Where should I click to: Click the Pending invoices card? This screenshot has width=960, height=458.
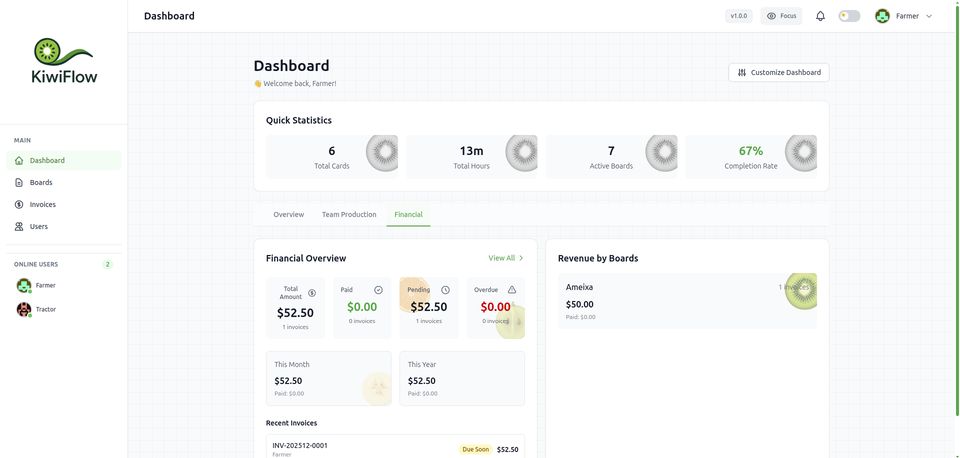click(429, 307)
